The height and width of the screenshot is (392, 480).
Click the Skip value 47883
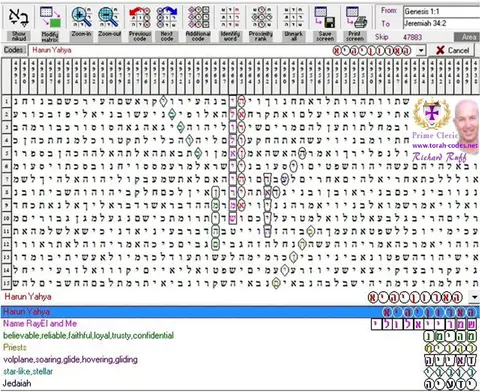(412, 37)
